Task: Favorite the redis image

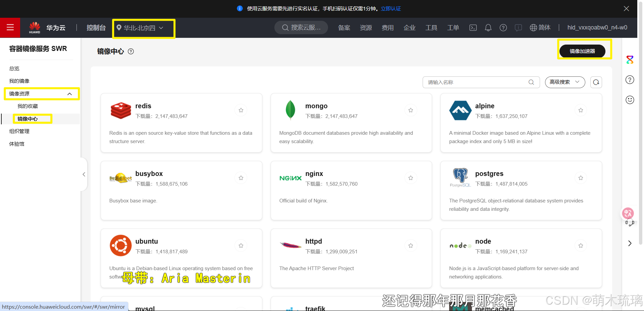Action: point(241,110)
